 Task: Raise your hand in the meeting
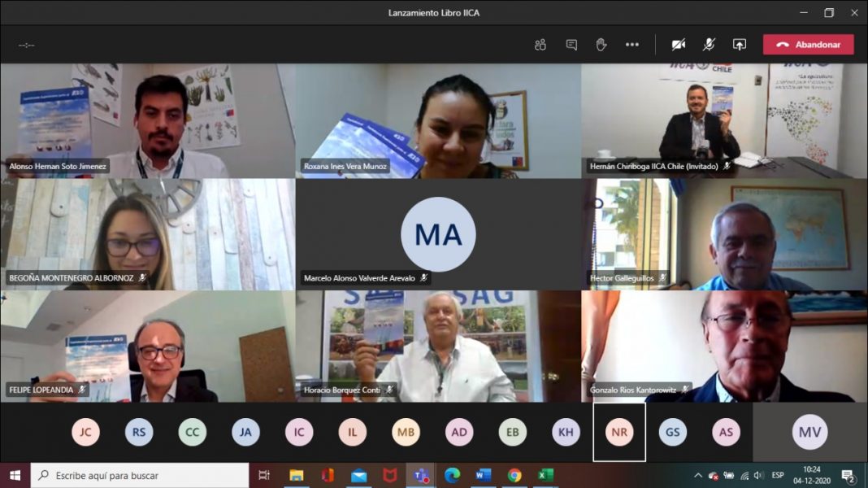pyautogui.click(x=601, y=45)
